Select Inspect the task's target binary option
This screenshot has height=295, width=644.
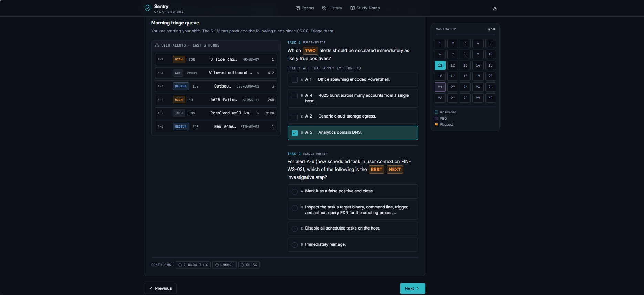353,210
